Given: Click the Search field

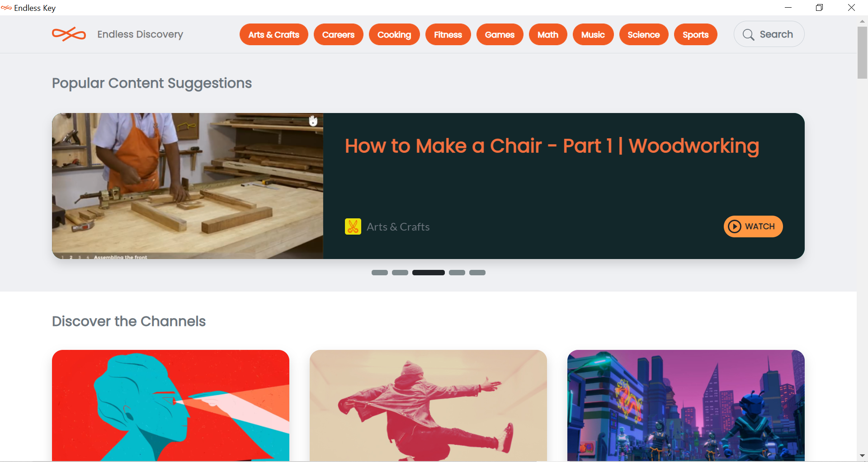Looking at the screenshot, I should pyautogui.click(x=769, y=34).
